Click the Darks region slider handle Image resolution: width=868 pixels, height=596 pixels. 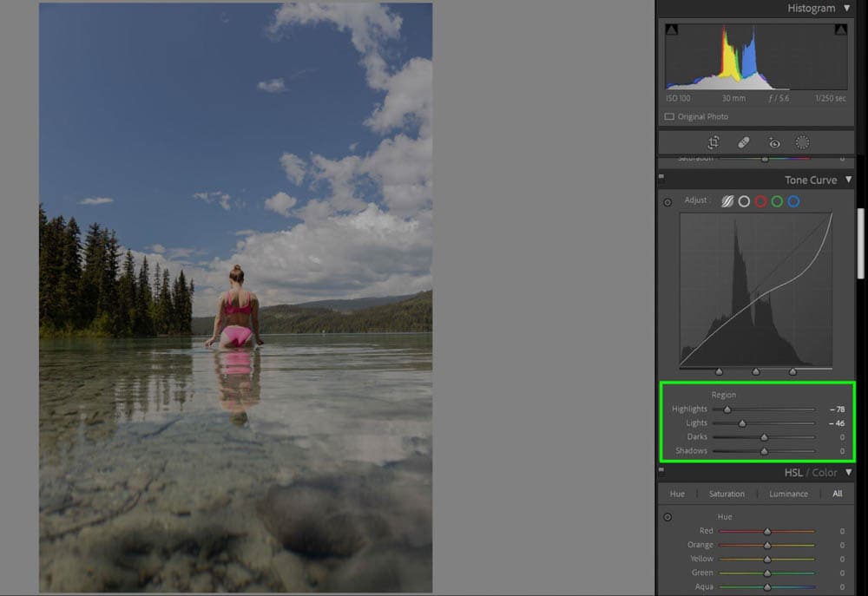764,437
